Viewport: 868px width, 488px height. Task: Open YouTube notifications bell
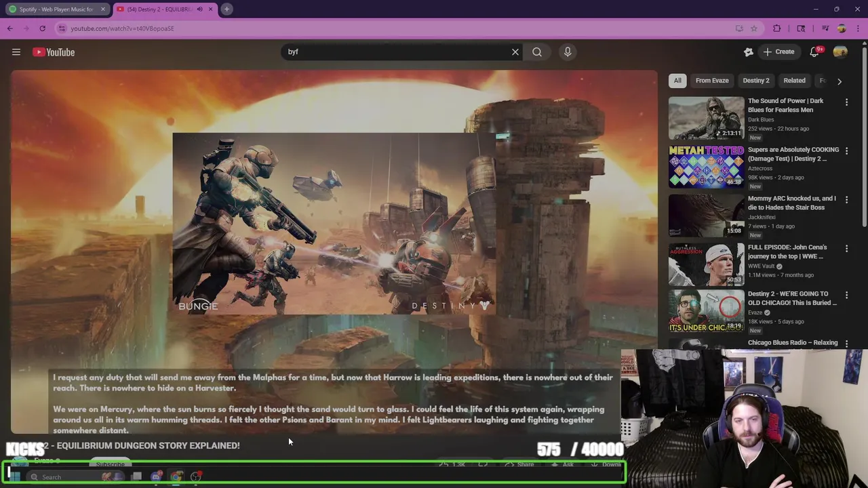pos(814,52)
